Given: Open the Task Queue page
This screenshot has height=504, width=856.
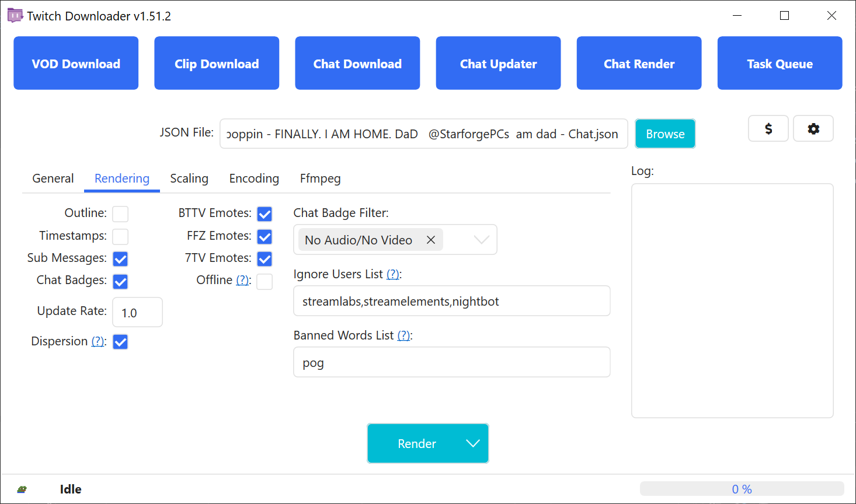Looking at the screenshot, I should (780, 63).
